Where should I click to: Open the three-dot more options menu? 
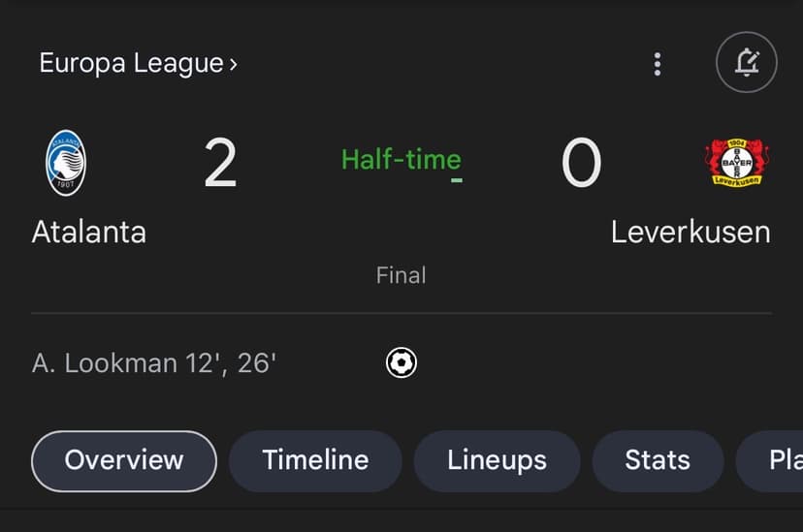(x=658, y=64)
